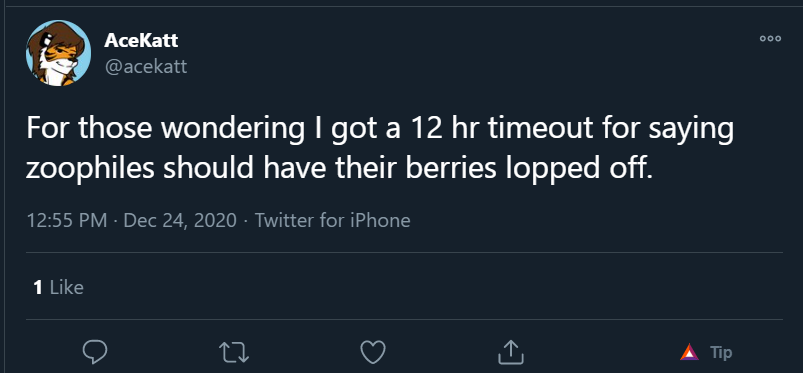This screenshot has height=373, width=803.
Task: View AceKatt's tiger profile avatar
Action: click(x=58, y=53)
